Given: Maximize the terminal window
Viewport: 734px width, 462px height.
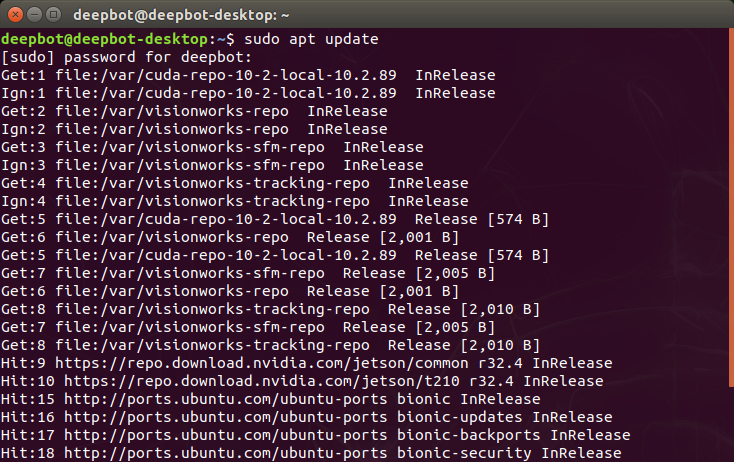Looking at the screenshot, I should (x=54, y=15).
